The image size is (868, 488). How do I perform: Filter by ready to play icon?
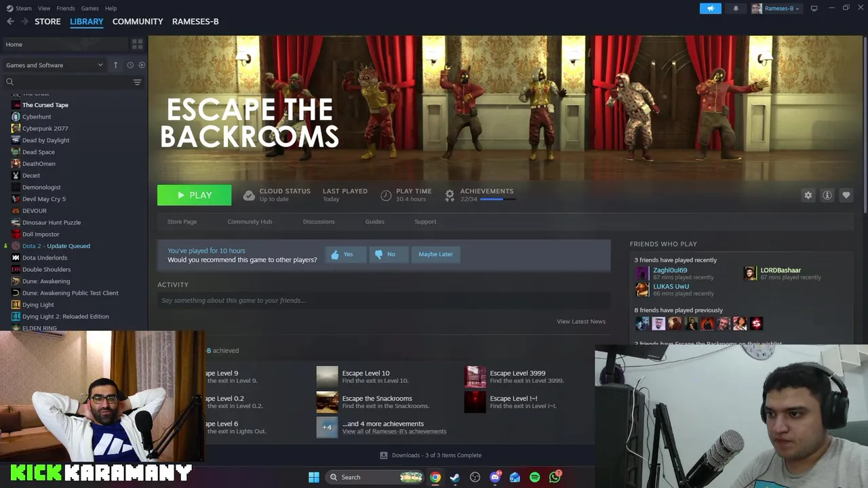point(142,65)
